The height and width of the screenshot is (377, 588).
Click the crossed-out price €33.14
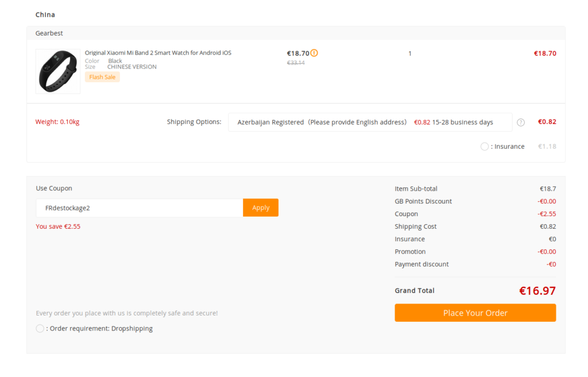tap(296, 63)
